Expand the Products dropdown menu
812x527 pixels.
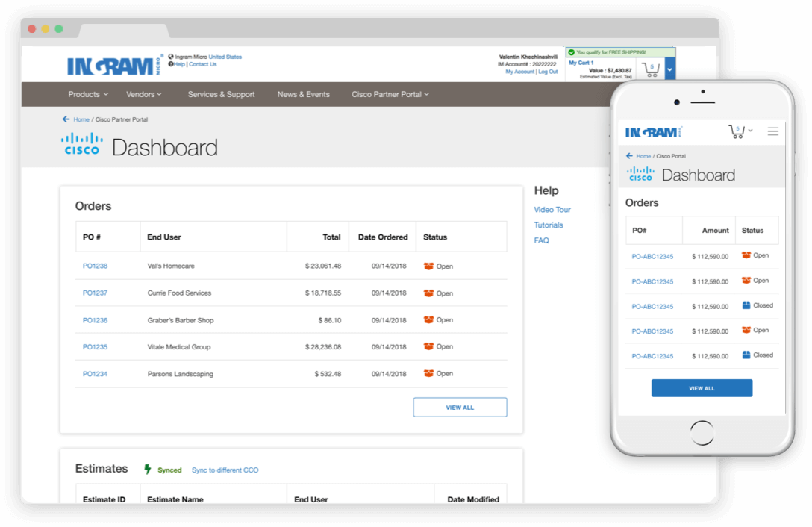tap(88, 95)
